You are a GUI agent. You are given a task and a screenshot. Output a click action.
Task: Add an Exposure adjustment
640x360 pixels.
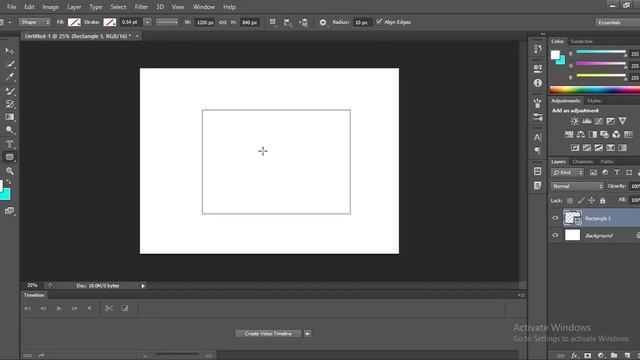pyautogui.click(x=610, y=121)
